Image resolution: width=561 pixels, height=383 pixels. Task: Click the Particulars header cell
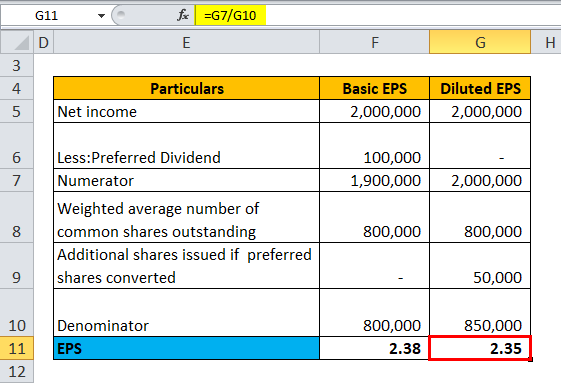(x=186, y=88)
